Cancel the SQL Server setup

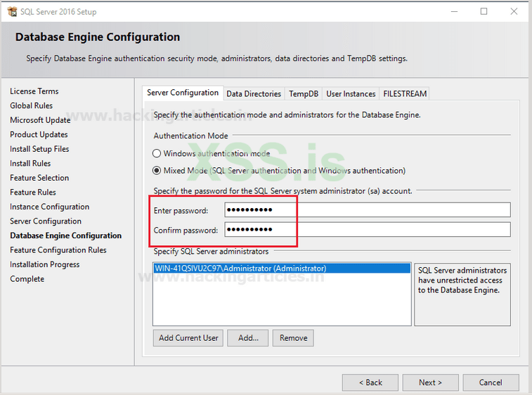coord(491,382)
